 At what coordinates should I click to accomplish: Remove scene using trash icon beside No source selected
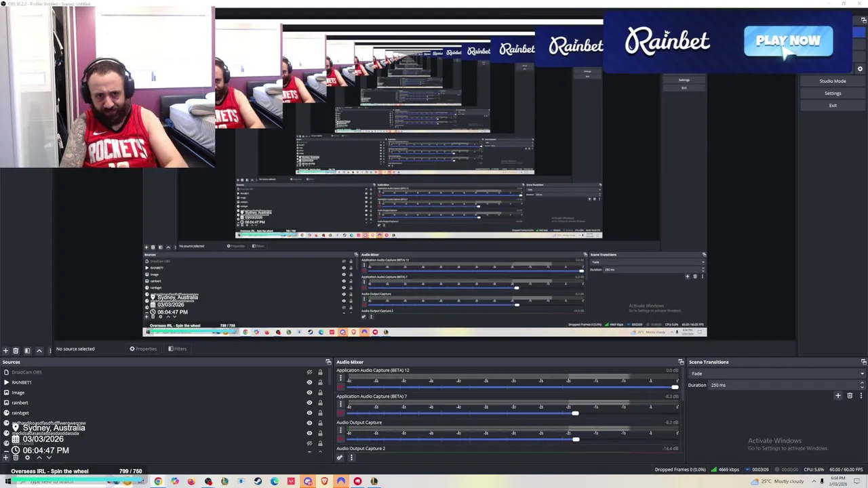tap(16, 350)
